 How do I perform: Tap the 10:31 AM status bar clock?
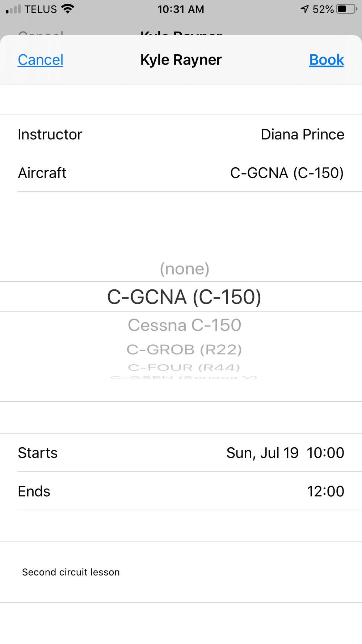tap(181, 9)
